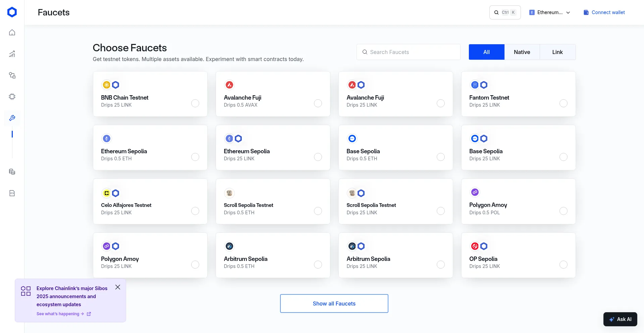
Task: Select the Arbitrum Sepolia 0.5 ETH radio
Action: (318, 265)
